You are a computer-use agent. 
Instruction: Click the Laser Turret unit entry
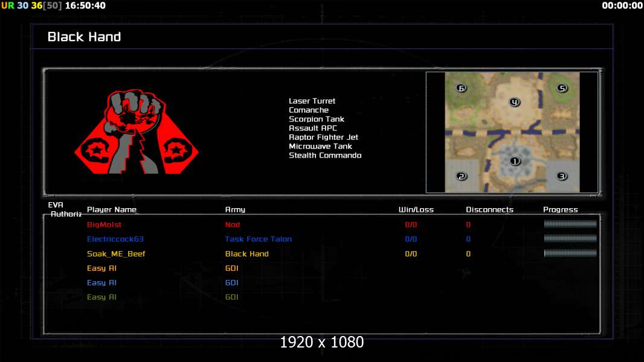point(312,101)
